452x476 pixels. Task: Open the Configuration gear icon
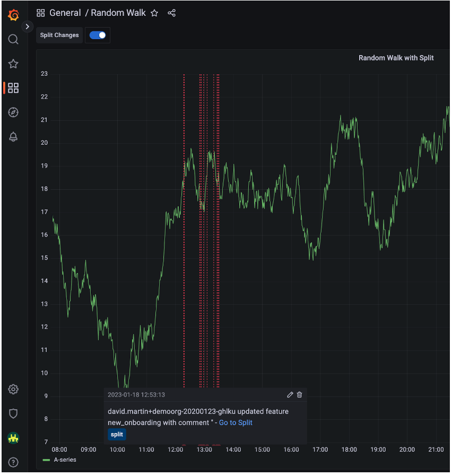click(14, 390)
